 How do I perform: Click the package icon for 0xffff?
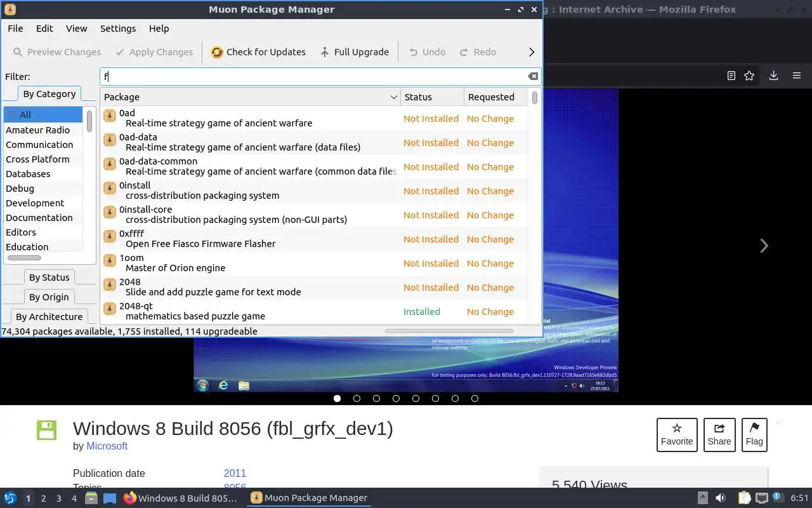click(x=109, y=236)
